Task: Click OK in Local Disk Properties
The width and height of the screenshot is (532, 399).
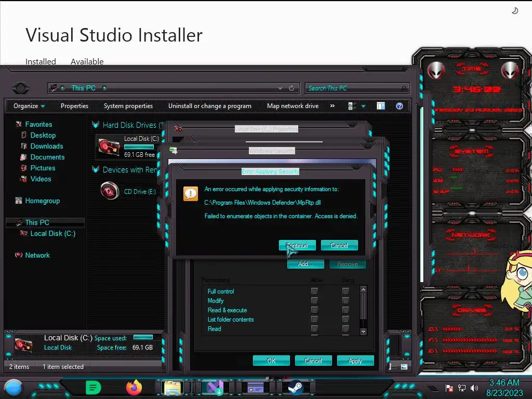Action: pos(271,361)
